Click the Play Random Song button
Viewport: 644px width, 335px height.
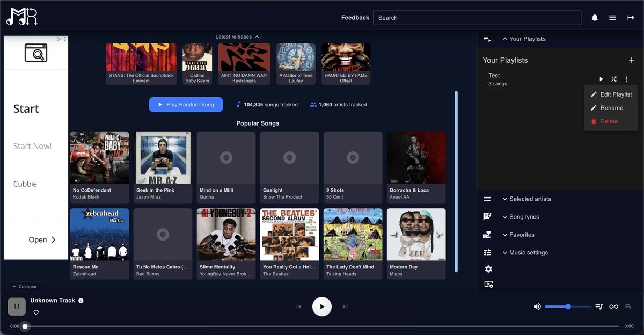coord(186,105)
